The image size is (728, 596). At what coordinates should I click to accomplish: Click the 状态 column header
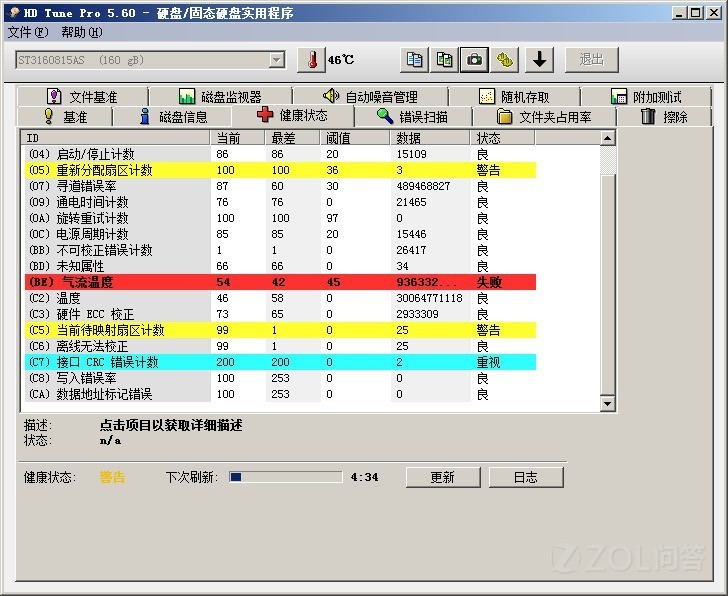[x=502, y=138]
